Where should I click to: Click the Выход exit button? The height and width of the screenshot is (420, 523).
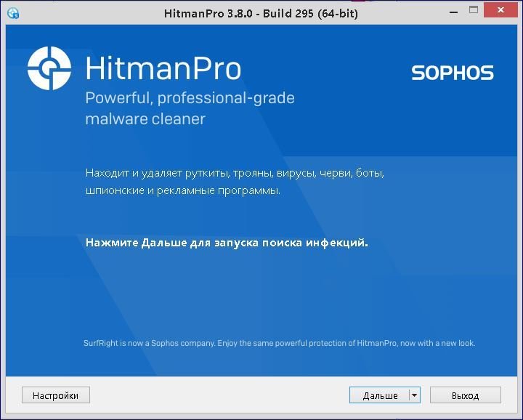tap(466, 395)
